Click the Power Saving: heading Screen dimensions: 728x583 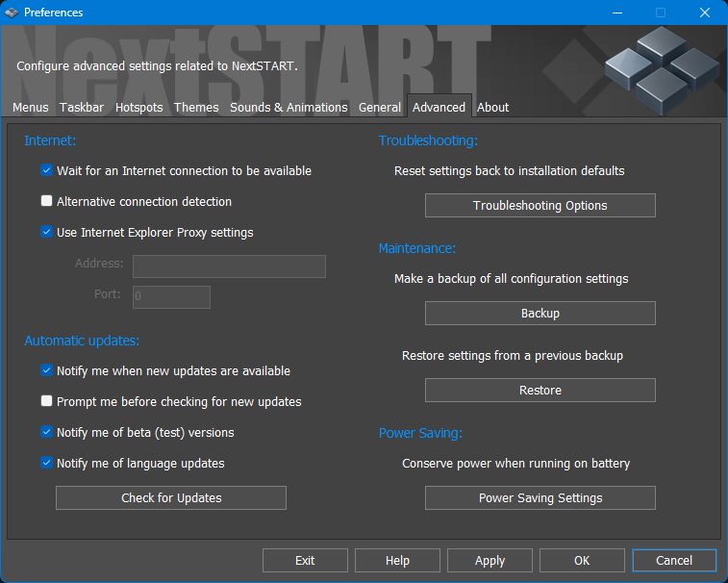click(420, 433)
